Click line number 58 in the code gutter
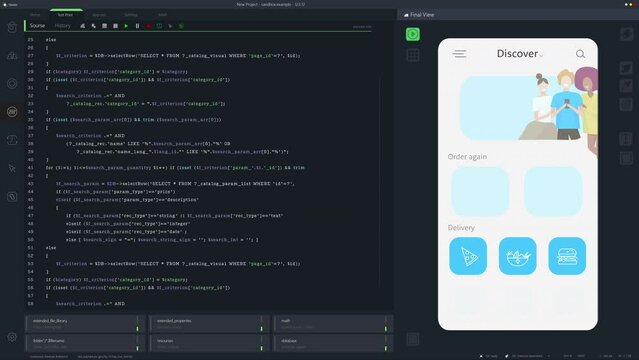The height and width of the screenshot is (360, 639). [x=31, y=304]
